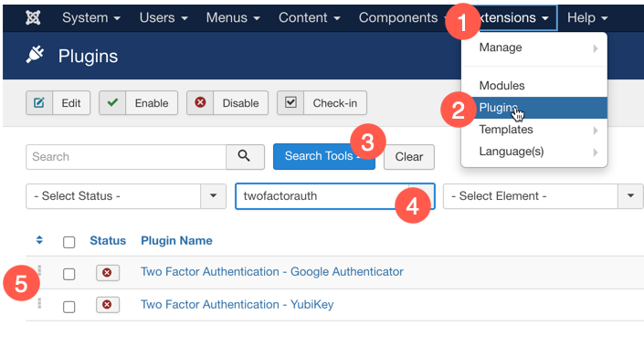Click the Check-in checkbox icon
The image size is (644, 346).
coord(290,102)
